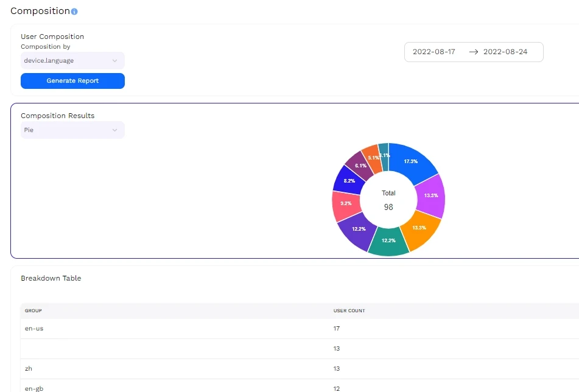Image resolution: width=579 pixels, height=392 pixels.
Task: Click the orange-red 5.1% pie slice
Action: [x=372, y=159]
